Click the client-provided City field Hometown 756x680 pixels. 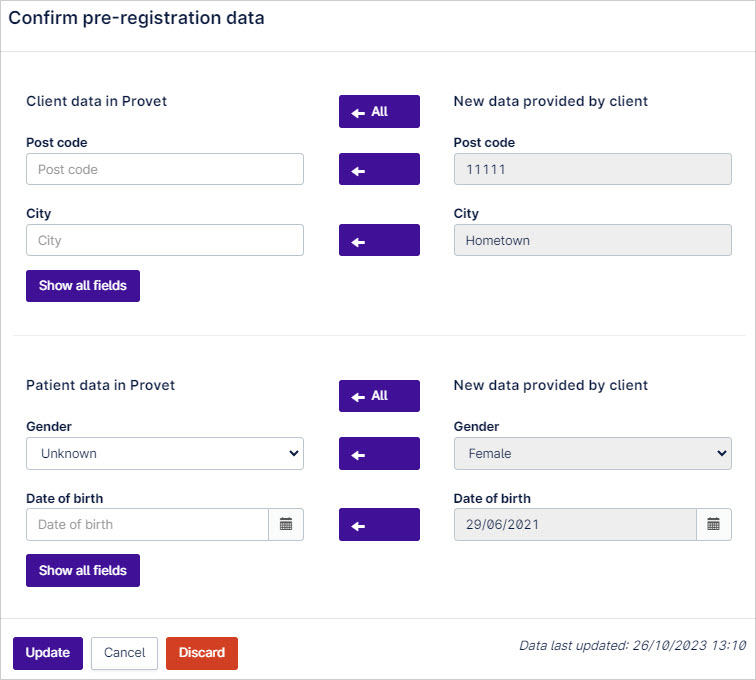click(593, 240)
